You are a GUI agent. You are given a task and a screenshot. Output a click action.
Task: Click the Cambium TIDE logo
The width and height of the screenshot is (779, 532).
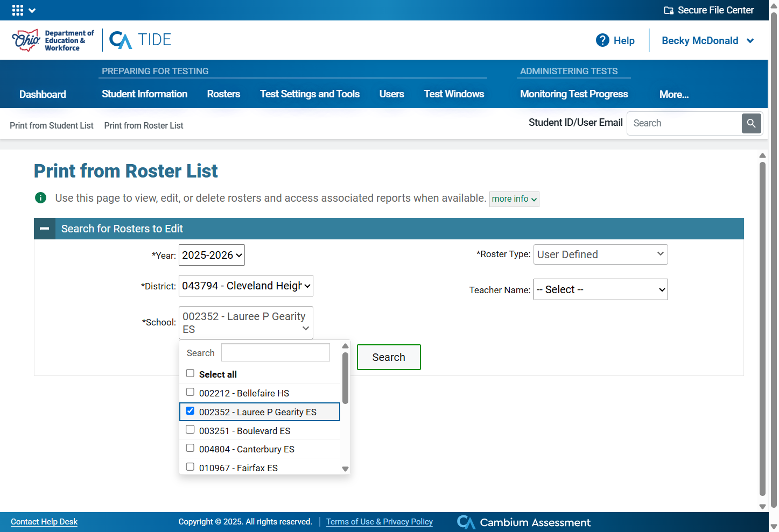141,40
